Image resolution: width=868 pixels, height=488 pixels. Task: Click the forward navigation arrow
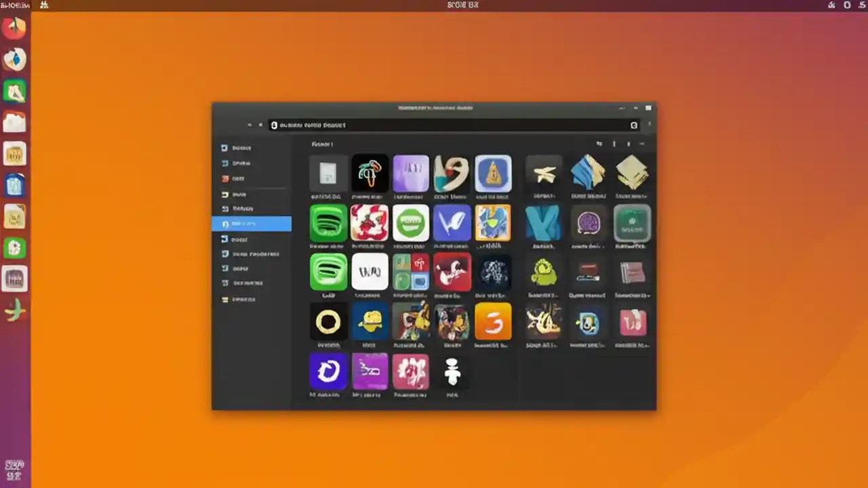pyautogui.click(x=260, y=125)
